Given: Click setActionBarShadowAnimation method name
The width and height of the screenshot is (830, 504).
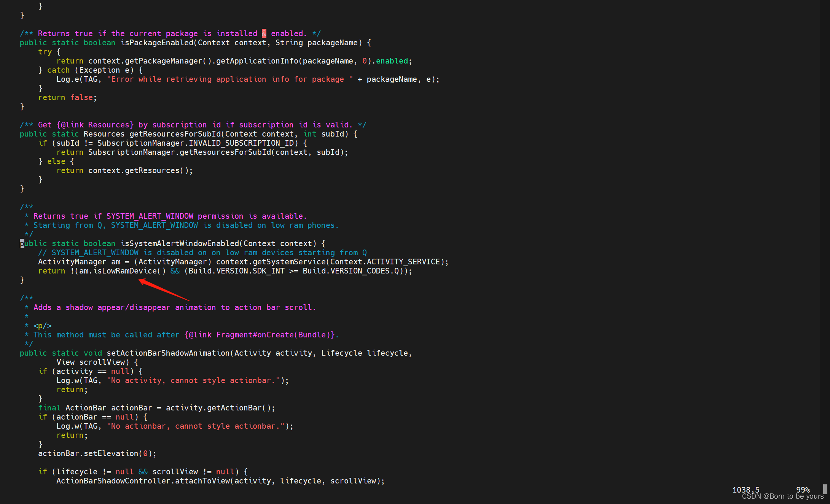Looking at the screenshot, I should point(168,353).
